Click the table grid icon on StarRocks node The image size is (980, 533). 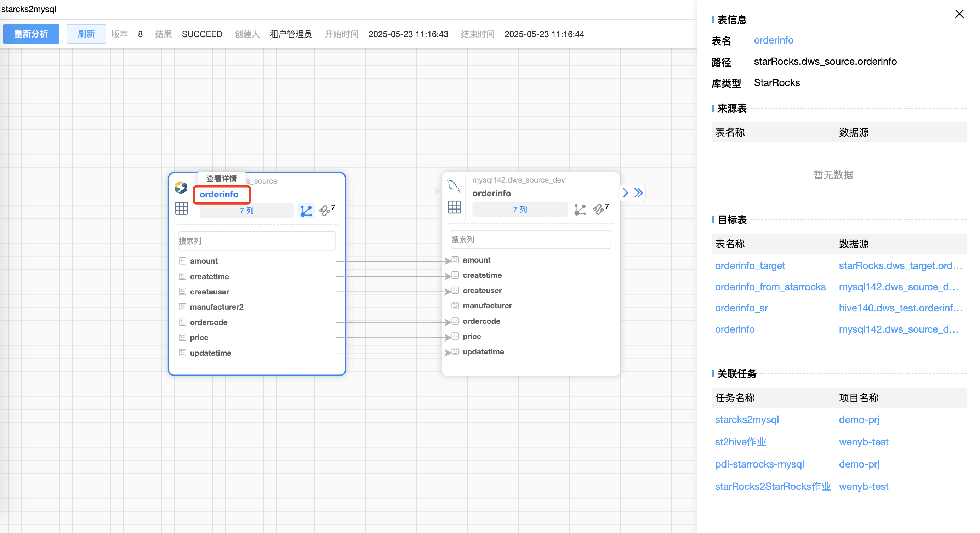[181, 208]
